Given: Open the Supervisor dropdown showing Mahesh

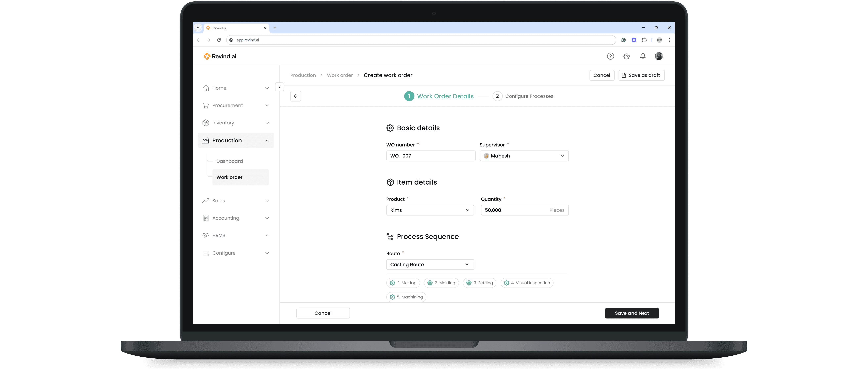Looking at the screenshot, I should tap(524, 156).
